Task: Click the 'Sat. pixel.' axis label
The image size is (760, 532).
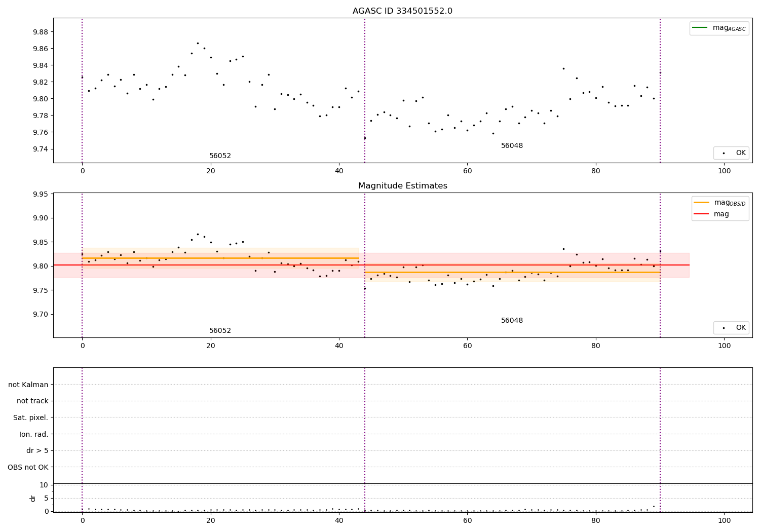Action: pyautogui.click(x=31, y=417)
